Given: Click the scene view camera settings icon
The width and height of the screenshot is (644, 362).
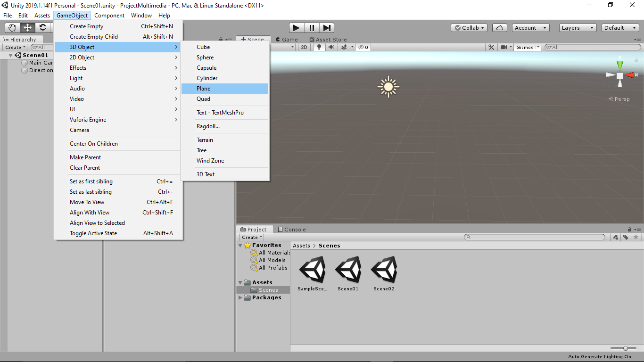Looking at the screenshot, I should [505, 47].
